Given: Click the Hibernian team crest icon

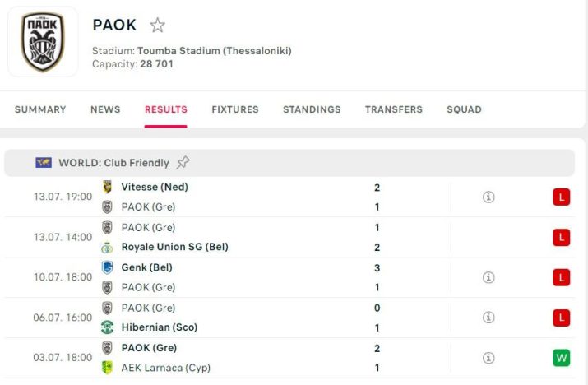Looking at the screenshot, I should coord(107,327).
